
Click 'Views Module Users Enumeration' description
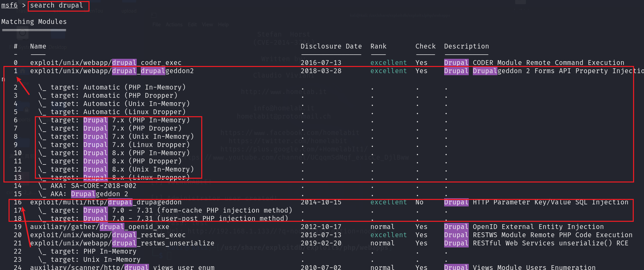coord(534,267)
